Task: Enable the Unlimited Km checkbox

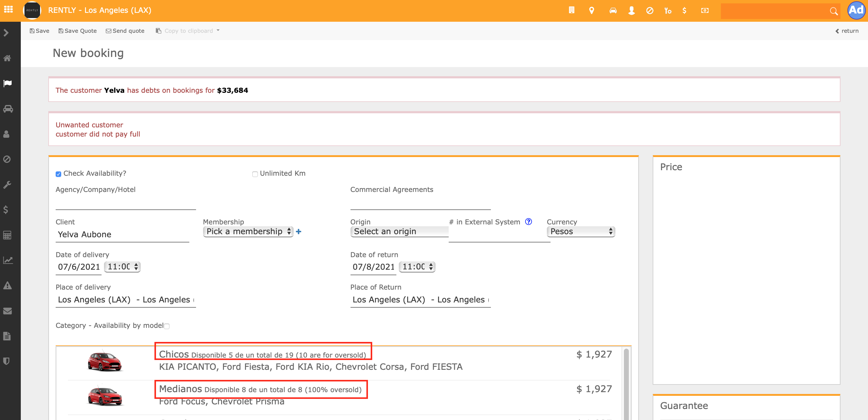Action: pos(255,174)
